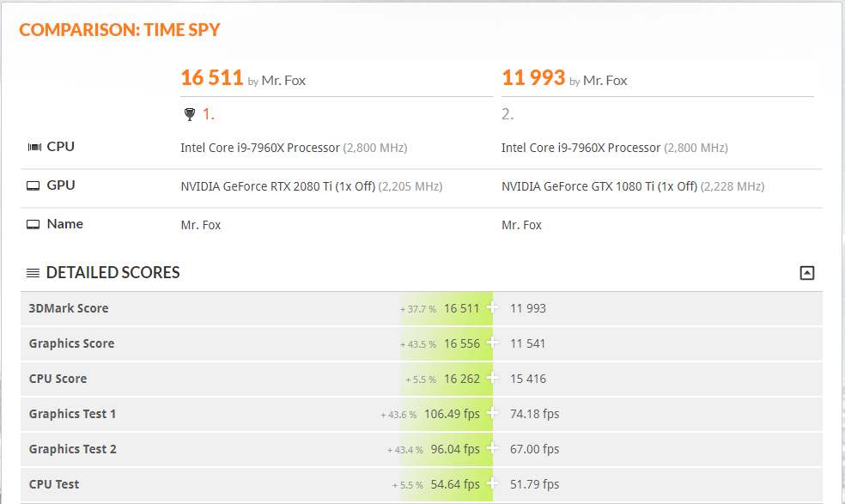845x504 pixels.
Task: Click the Name row monitor icon
Action: coord(33,225)
